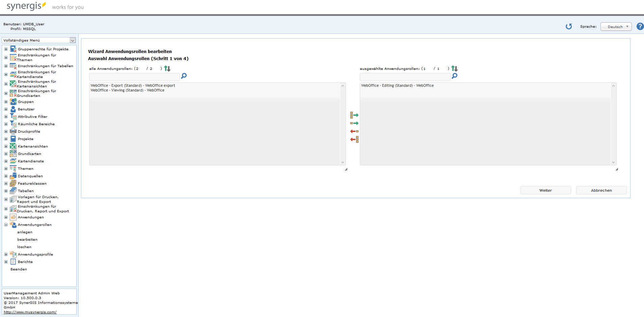Open the search for alle Anwendungsrollen
Viewport: 644px width, 317px height.
[x=184, y=76]
